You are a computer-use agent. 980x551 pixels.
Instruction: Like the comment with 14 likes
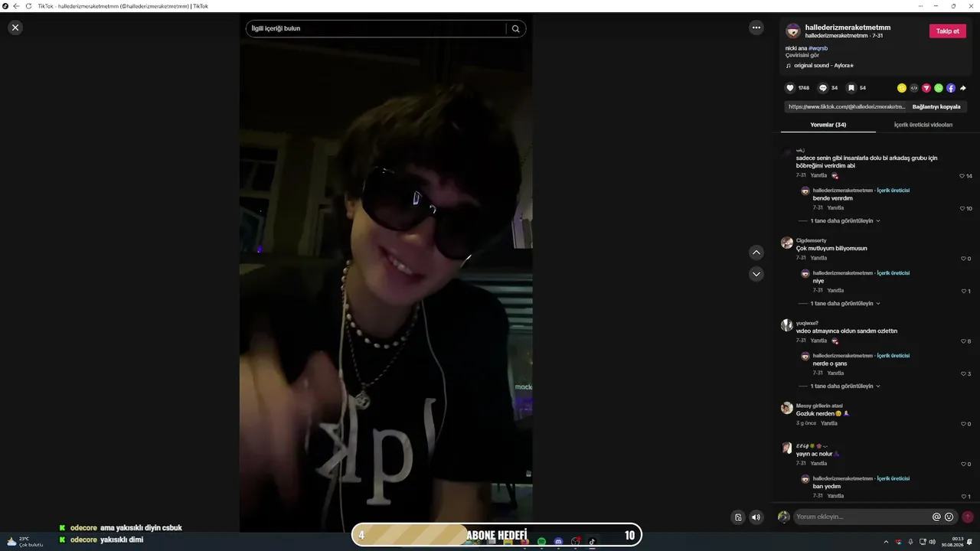[x=962, y=176]
